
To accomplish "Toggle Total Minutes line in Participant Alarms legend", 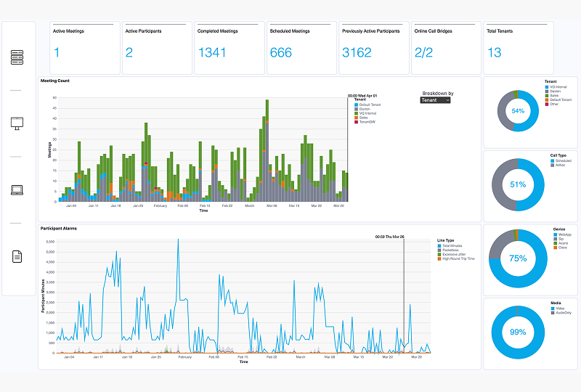I will coord(456,245).
